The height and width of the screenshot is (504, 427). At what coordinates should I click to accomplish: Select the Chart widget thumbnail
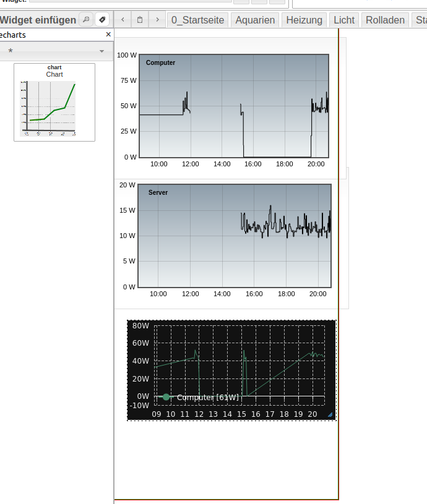[x=54, y=102]
